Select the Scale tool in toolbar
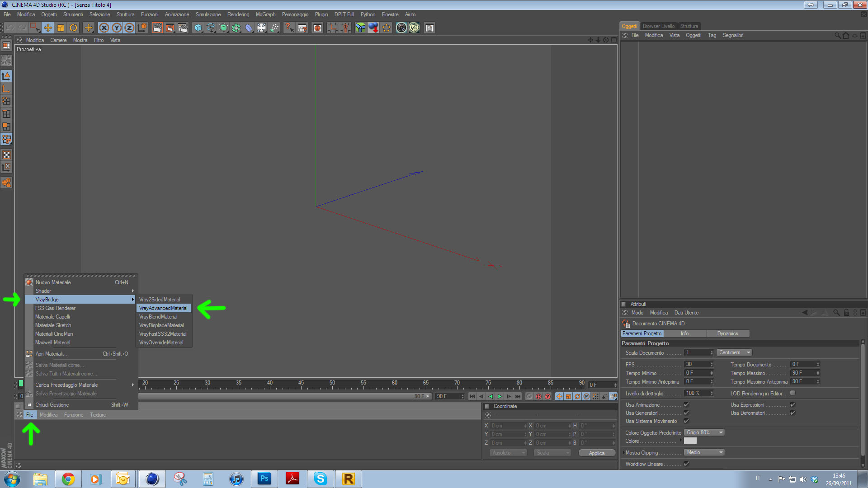The height and width of the screenshot is (488, 868). click(x=61, y=28)
